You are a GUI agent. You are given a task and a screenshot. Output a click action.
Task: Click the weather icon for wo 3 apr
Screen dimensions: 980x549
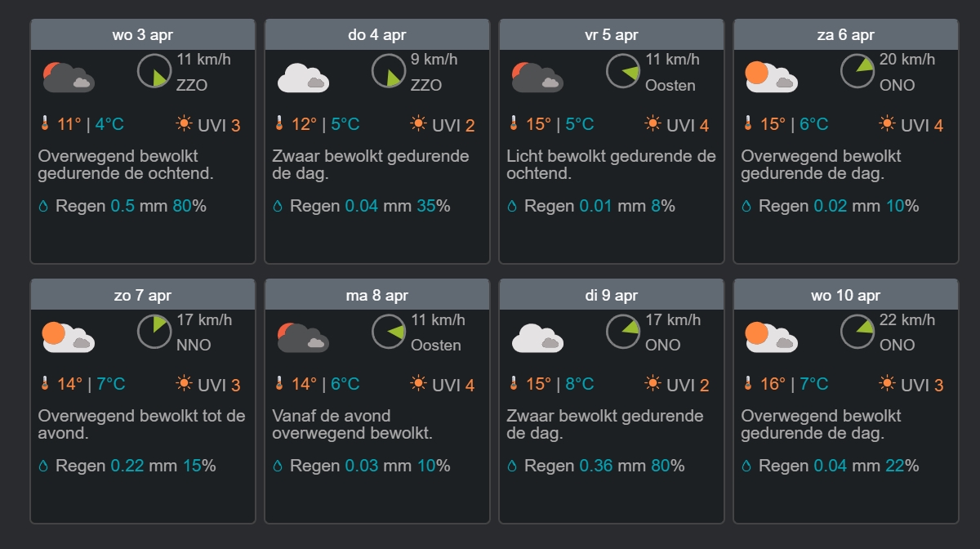[69, 77]
